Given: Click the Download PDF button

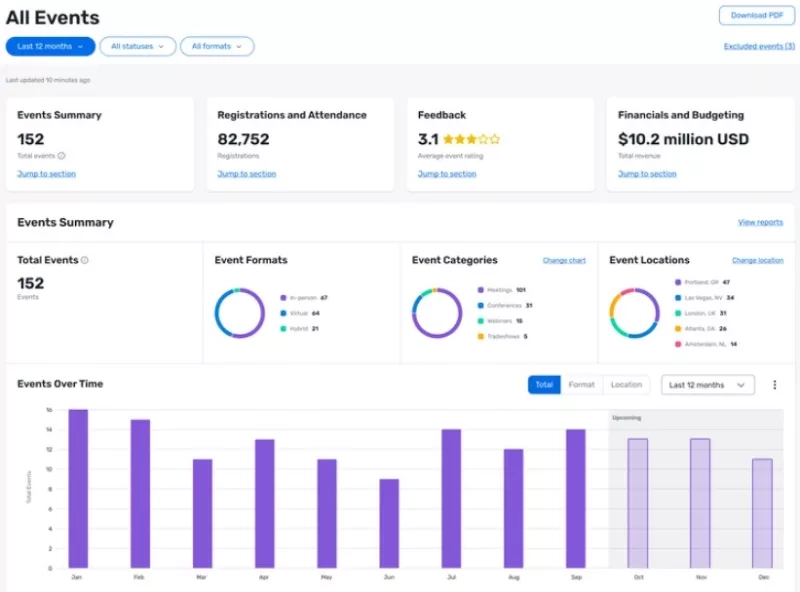Looking at the screenshot, I should (756, 16).
